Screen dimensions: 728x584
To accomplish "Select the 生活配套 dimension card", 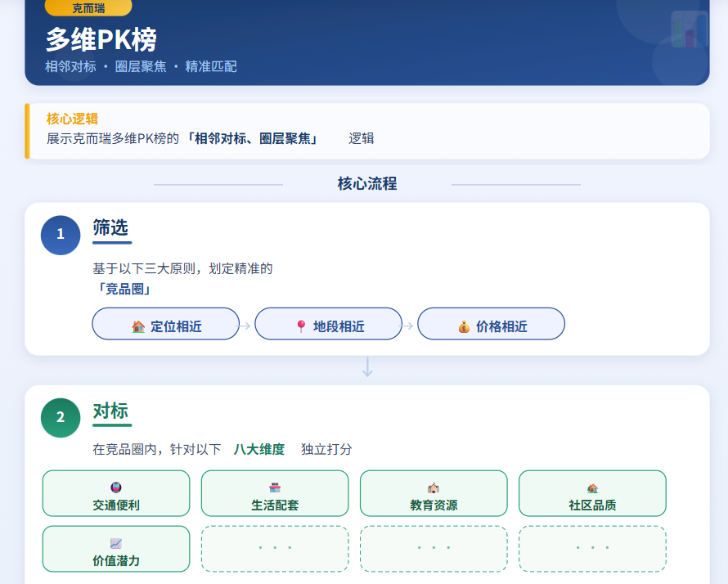I will click(x=275, y=493).
